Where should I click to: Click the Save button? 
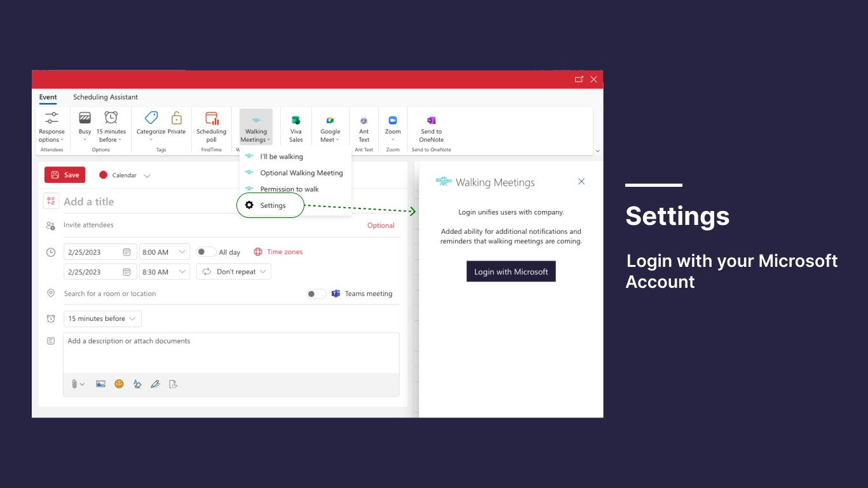[65, 175]
